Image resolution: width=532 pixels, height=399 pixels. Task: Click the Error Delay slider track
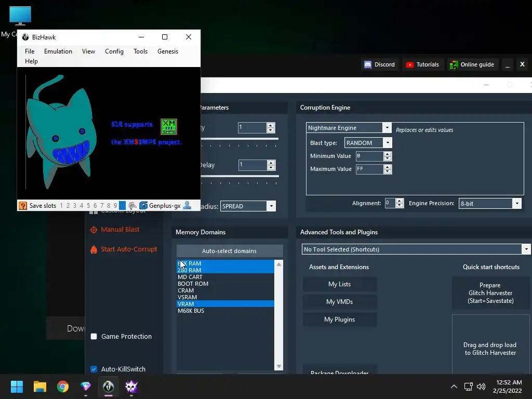240,176
